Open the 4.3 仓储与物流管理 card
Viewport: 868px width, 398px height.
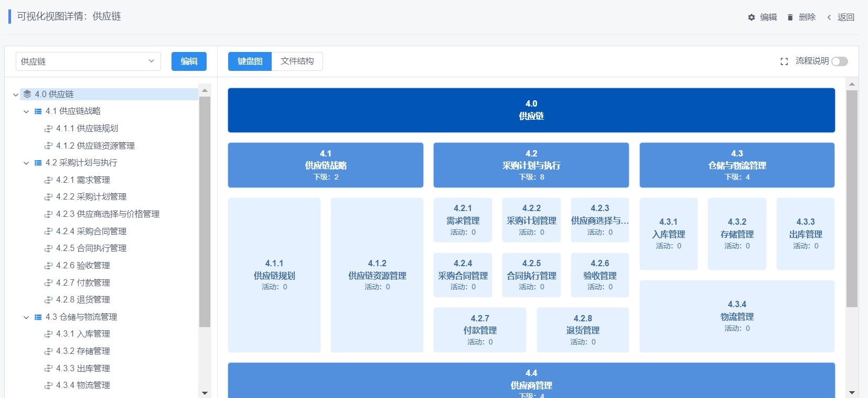coord(737,165)
